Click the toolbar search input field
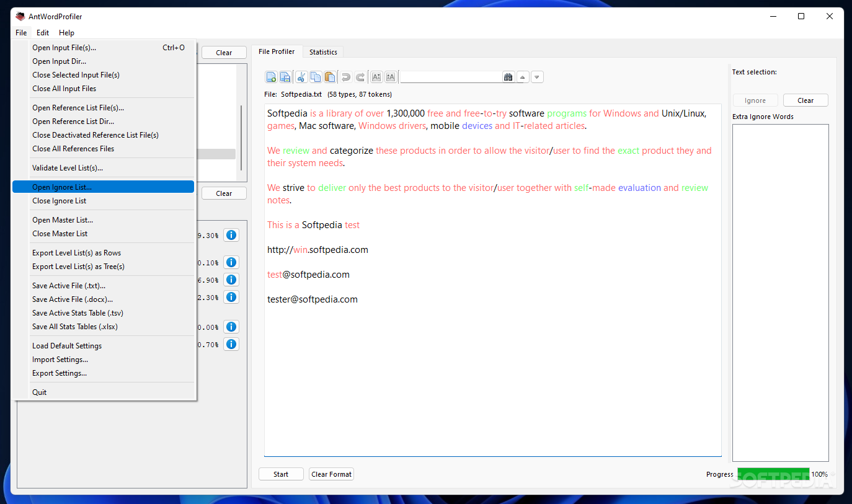The image size is (852, 504). [451, 77]
